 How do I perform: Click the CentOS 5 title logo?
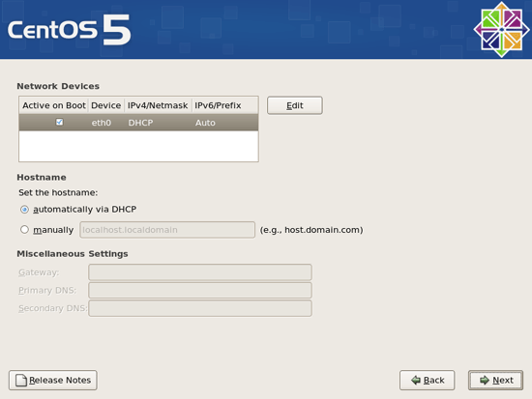[70, 30]
